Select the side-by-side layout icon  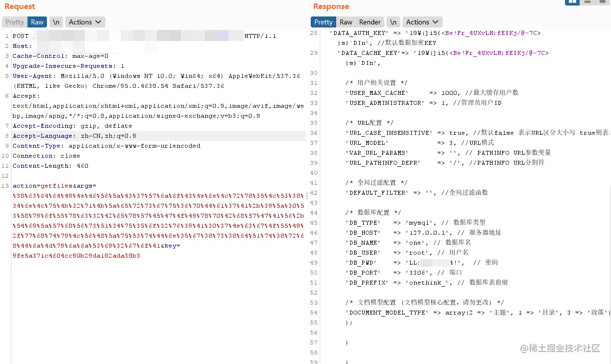573,2
